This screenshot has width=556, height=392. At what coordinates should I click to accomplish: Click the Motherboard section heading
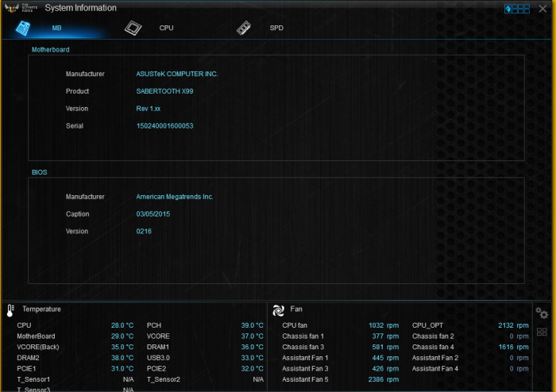click(x=51, y=49)
